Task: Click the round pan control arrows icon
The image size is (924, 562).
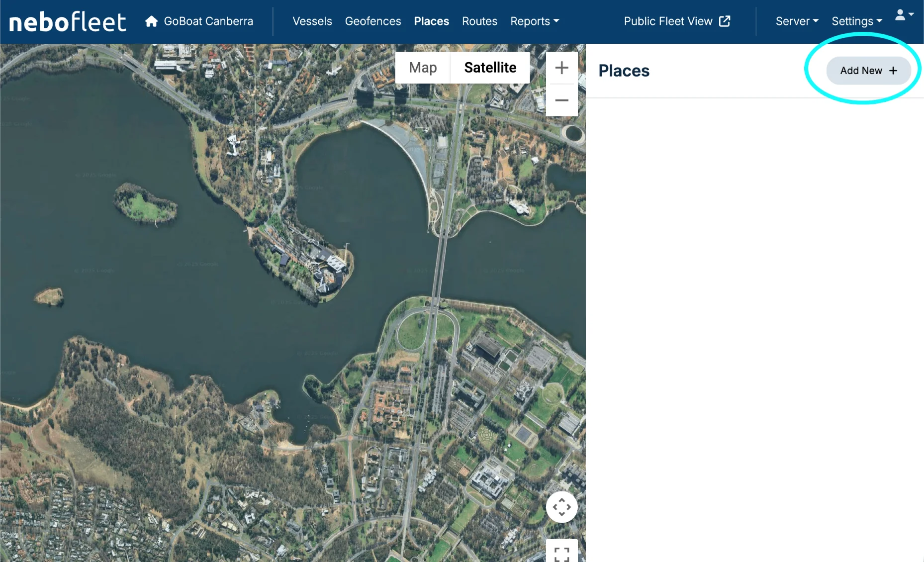Action: pyautogui.click(x=561, y=507)
